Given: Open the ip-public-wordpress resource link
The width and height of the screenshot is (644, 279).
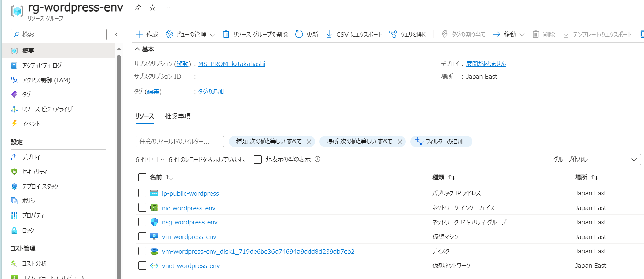Looking at the screenshot, I should (x=190, y=193).
